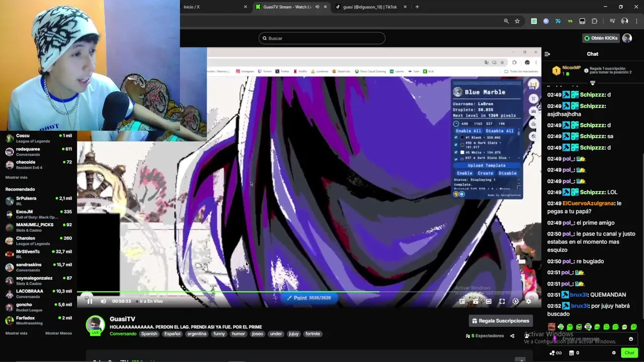The width and height of the screenshot is (644, 362).
Task: Open the Charolon recommended channel
Action: [x=38, y=240]
